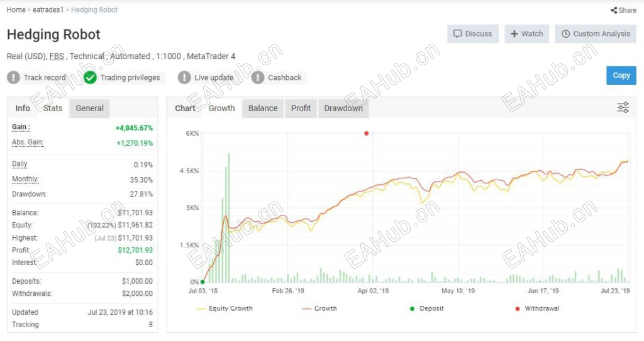This screenshot has width=644, height=341.
Task: Toggle Growth series in chart legend
Action: click(319, 308)
